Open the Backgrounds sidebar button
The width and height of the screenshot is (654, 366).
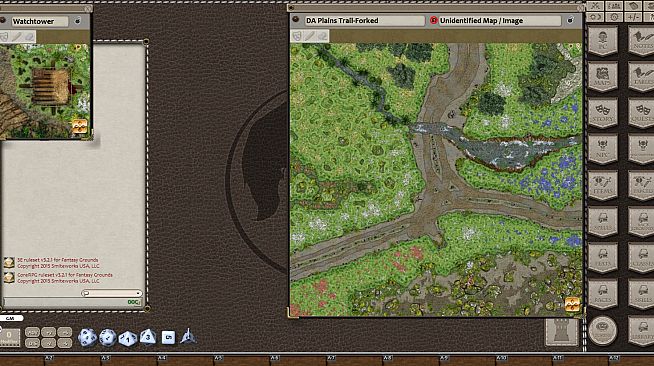[641, 222]
